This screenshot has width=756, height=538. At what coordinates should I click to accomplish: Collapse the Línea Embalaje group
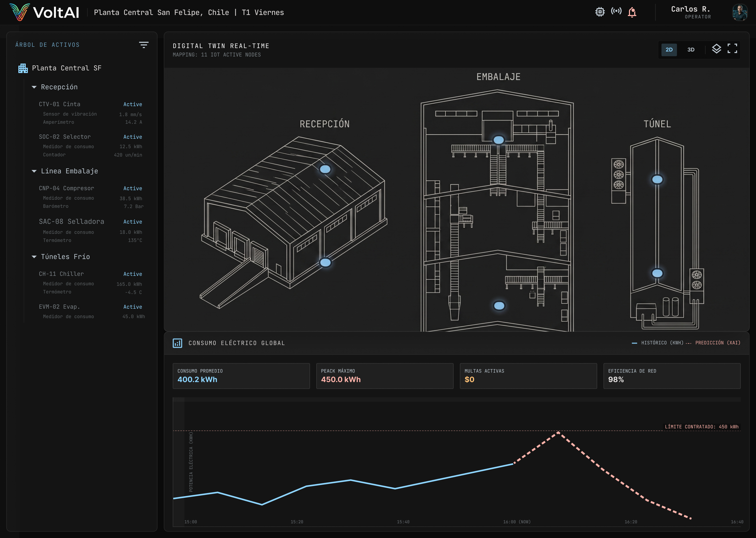[34, 171]
